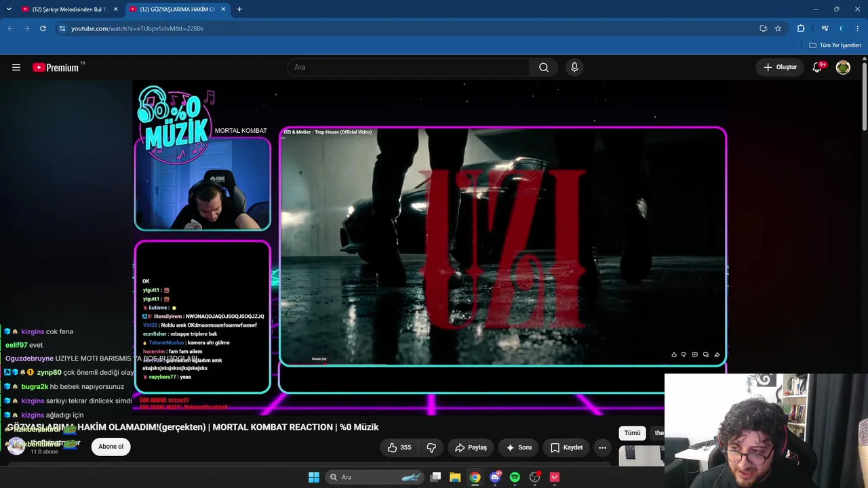This screenshot has width=868, height=488.
Task: Reload the page in Chrome
Action: click(43, 28)
